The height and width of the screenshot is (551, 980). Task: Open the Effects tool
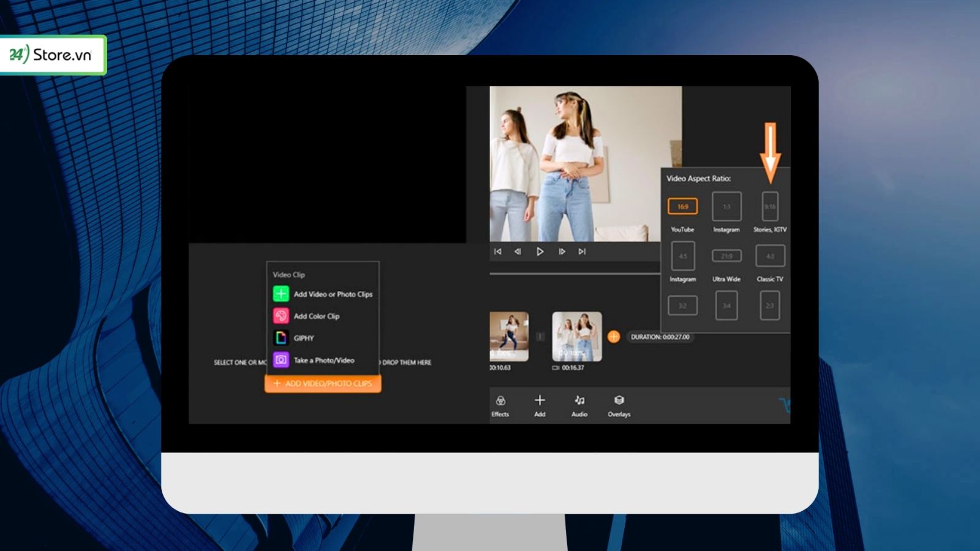[x=500, y=406]
